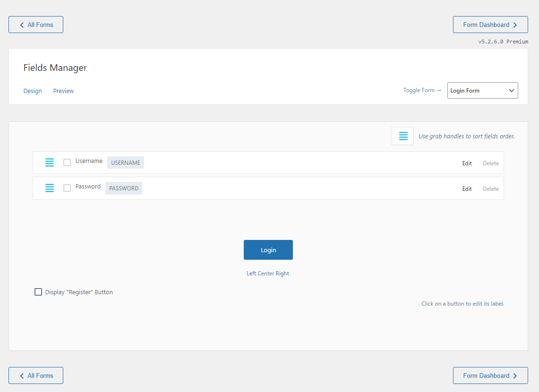Click the Password row's grab handle icon
Screen dimensions: 539x392
(50, 187)
